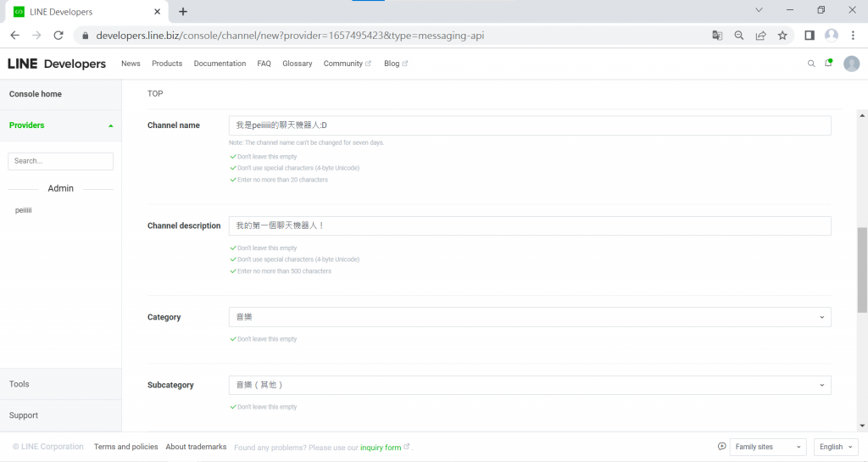Toggle the browser side panel icon
868x462 pixels.
click(810, 36)
